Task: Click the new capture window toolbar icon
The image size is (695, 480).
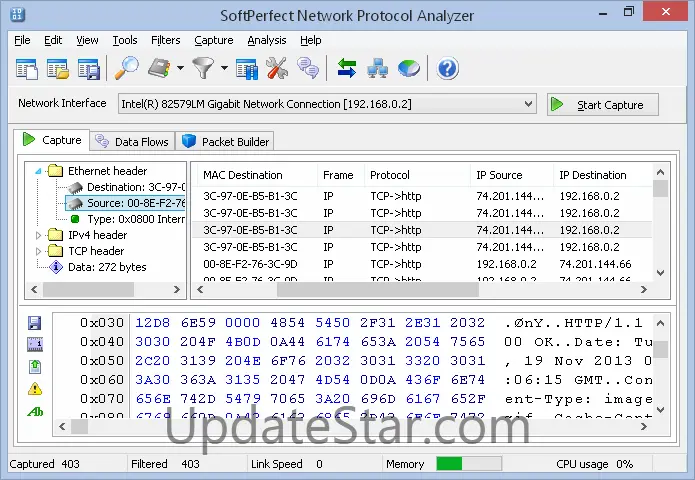Action: (x=27, y=69)
